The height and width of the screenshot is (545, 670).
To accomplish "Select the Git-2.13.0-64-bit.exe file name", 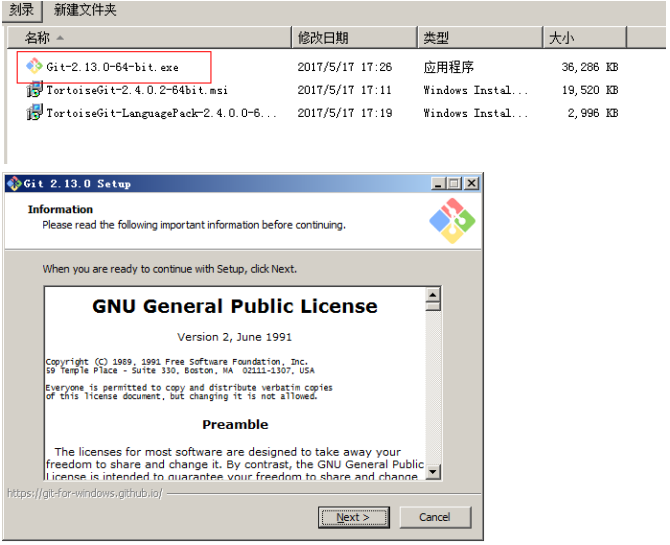I will click(x=112, y=67).
